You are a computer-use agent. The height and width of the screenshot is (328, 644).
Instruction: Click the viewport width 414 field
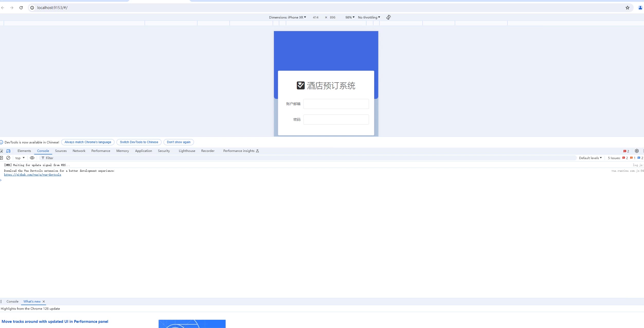tap(316, 17)
